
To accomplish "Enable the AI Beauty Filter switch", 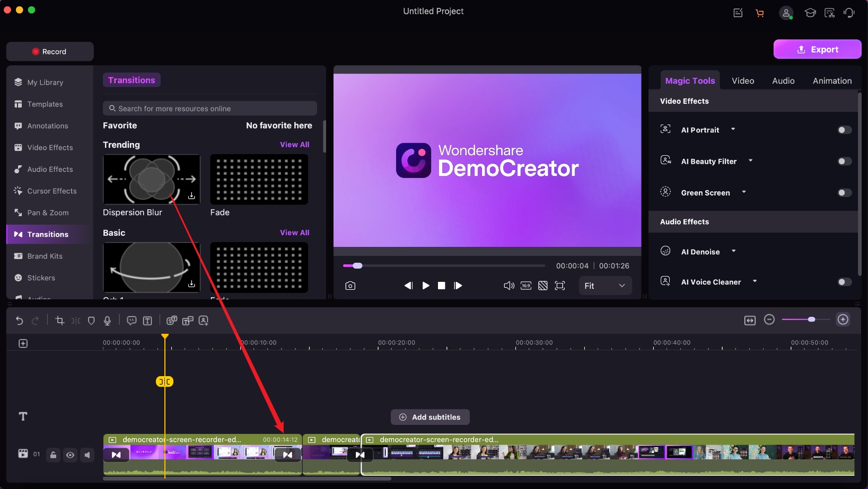I will [845, 161].
